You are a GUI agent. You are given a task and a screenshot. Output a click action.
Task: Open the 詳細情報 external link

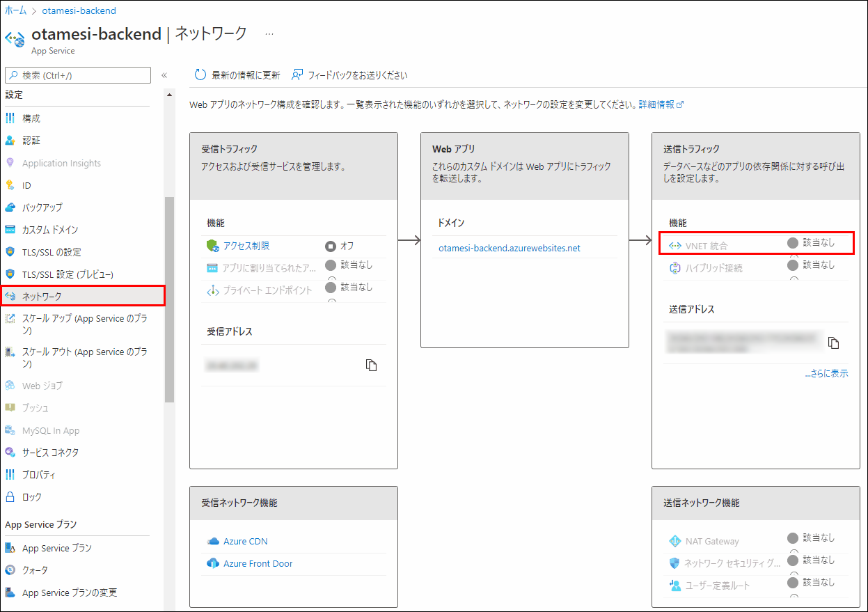click(661, 104)
